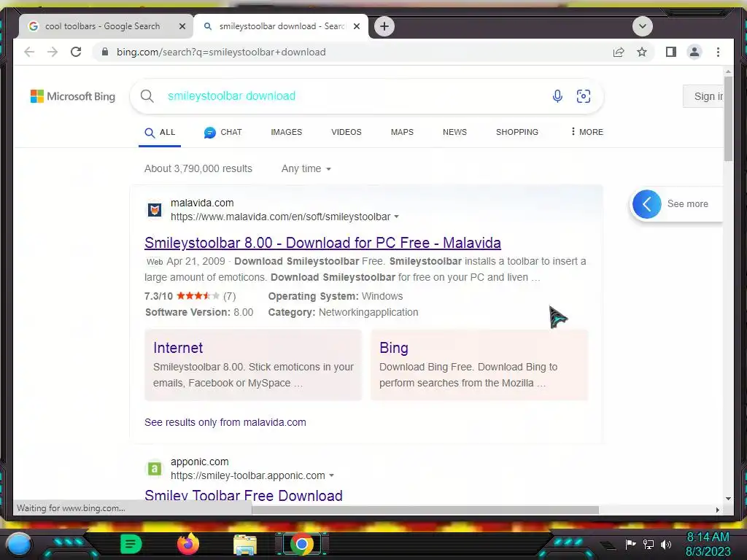This screenshot has width=747, height=560.
Task: Launch Firefox from the taskbar
Action: [x=188, y=544]
